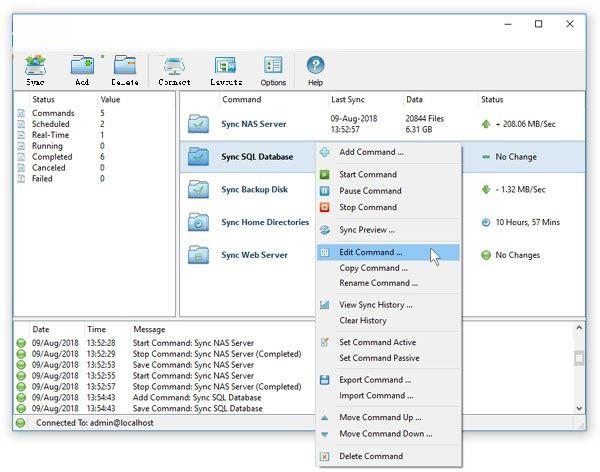Viewport: 600px width, 472px height.
Task: Select the Sync Web Server command row
Action: (x=254, y=255)
